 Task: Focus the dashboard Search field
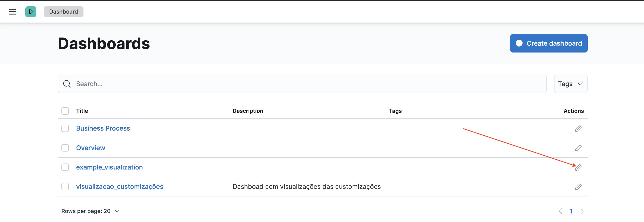(302, 84)
